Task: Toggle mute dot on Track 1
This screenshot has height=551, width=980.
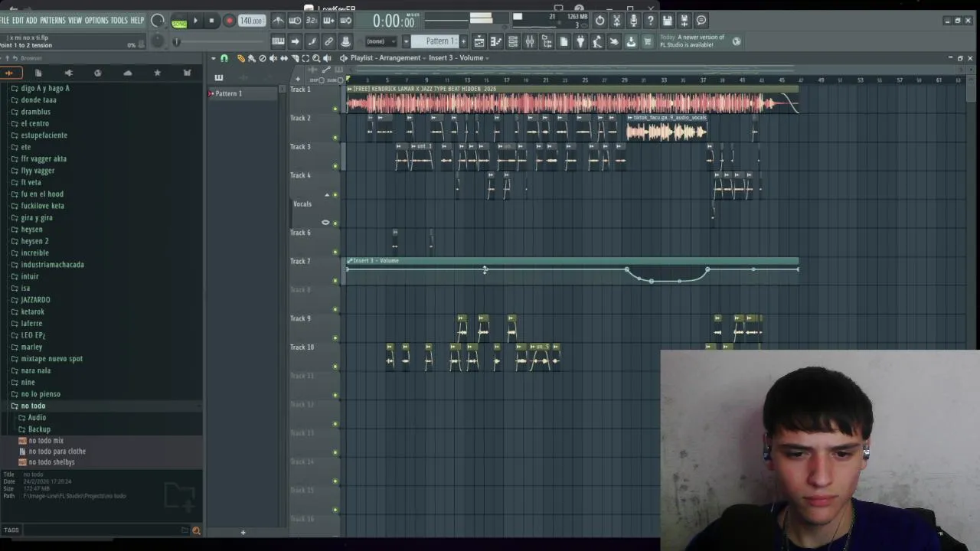Action: point(335,109)
